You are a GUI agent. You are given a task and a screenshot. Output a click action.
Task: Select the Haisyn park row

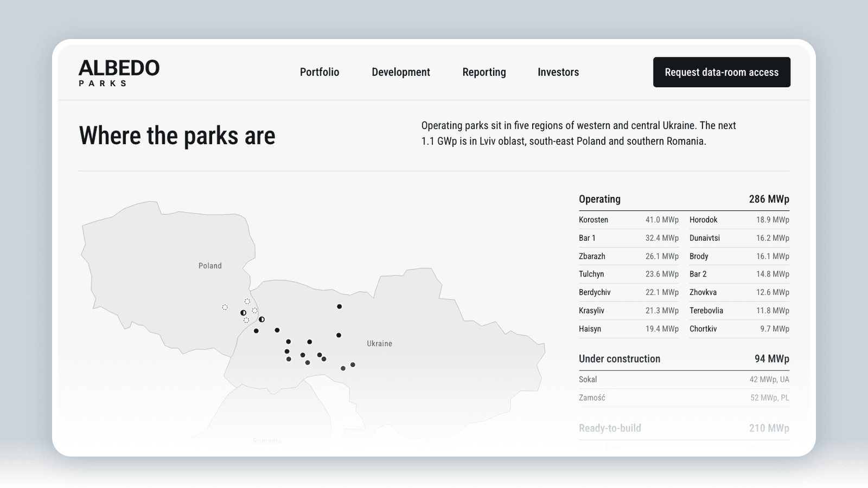click(629, 329)
